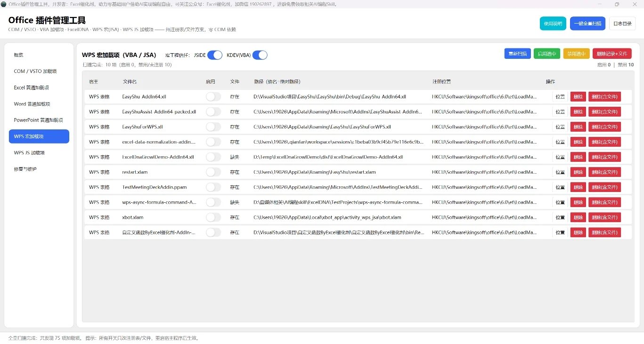Select WPS 宏加载项 in sidebar
The width and height of the screenshot is (644, 344).
pos(39,136)
